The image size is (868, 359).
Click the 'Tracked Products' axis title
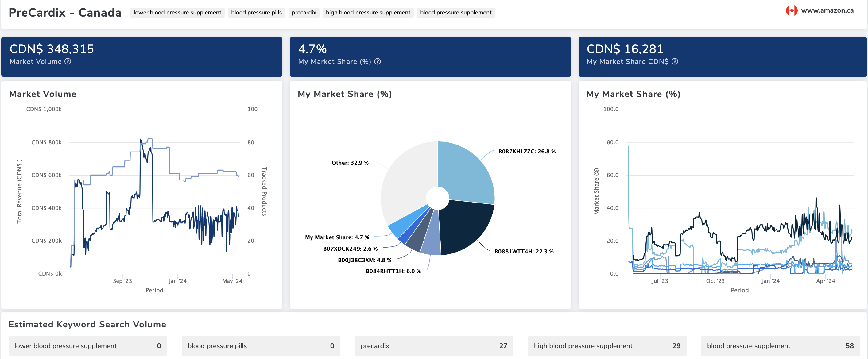(264, 191)
